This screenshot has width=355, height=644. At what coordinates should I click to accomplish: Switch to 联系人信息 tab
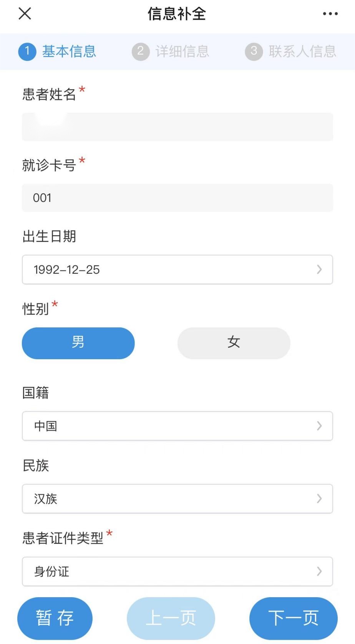click(302, 51)
